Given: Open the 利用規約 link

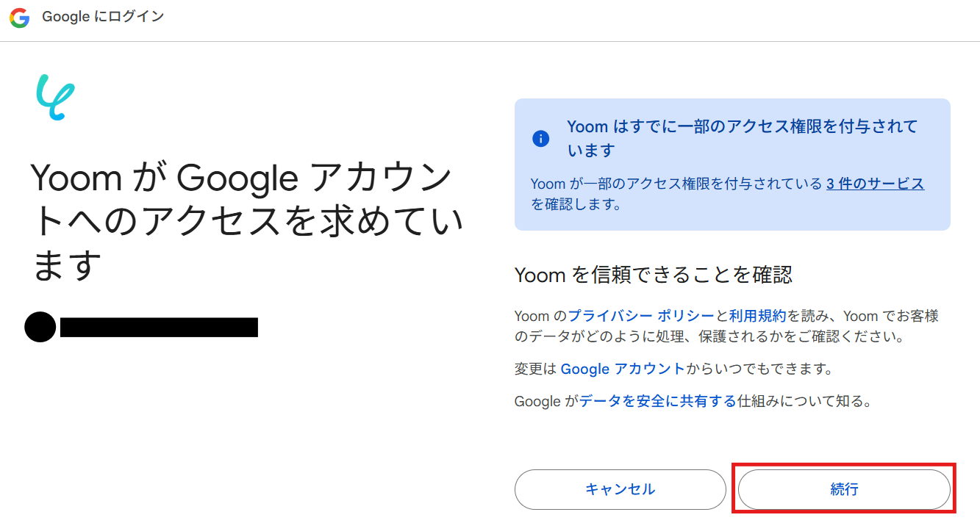Looking at the screenshot, I should (757, 317).
